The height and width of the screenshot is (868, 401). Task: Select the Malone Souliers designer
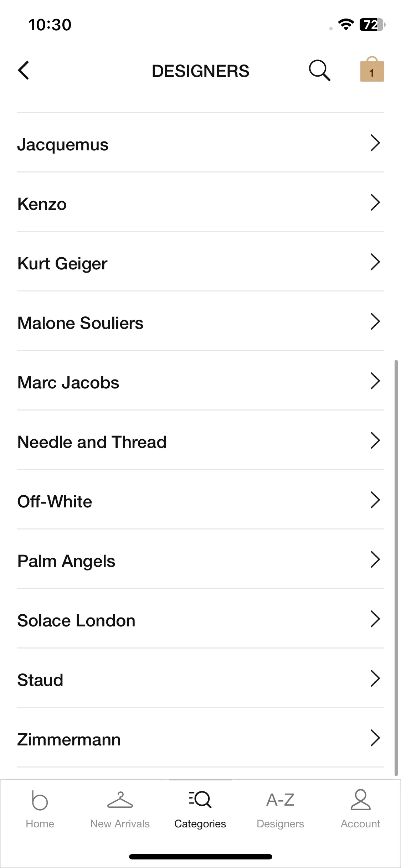(200, 321)
